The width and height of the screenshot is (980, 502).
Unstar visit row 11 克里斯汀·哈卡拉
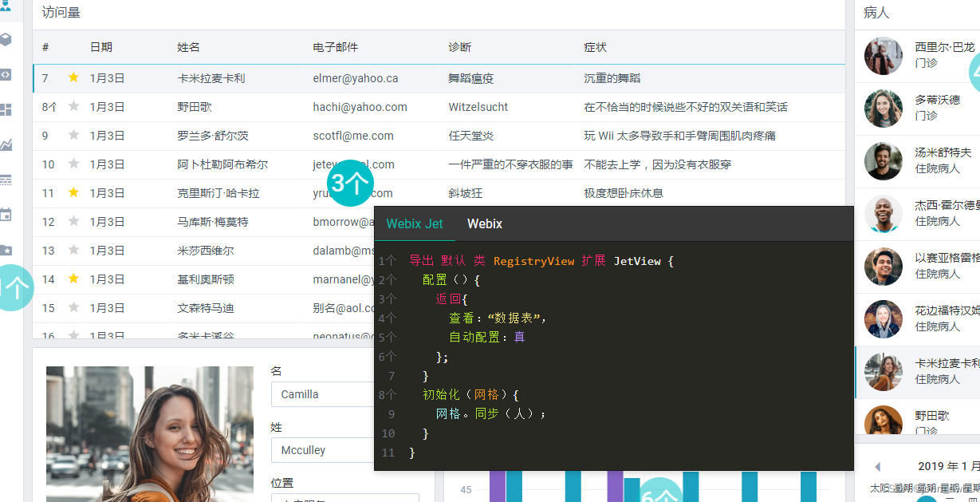coord(73,192)
